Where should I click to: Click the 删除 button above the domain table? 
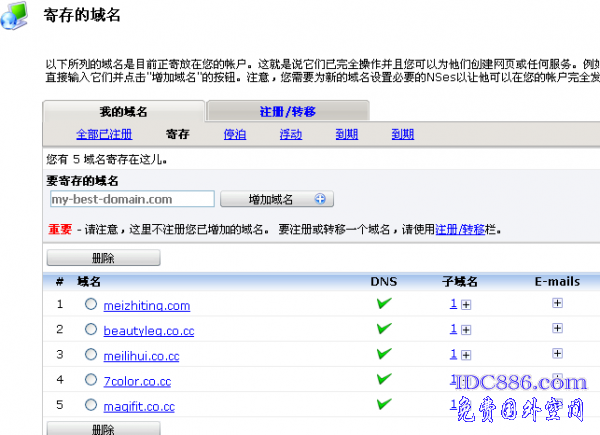pos(103,258)
